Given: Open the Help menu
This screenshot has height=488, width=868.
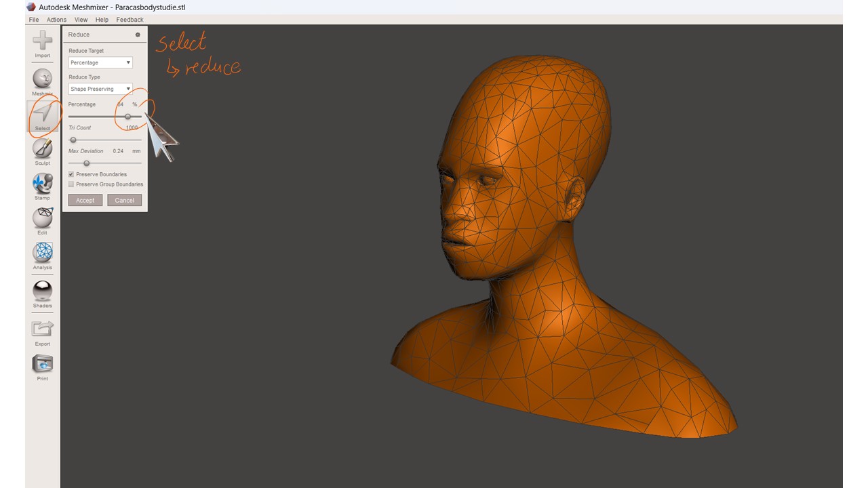Looking at the screenshot, I should tap(102, 20).
